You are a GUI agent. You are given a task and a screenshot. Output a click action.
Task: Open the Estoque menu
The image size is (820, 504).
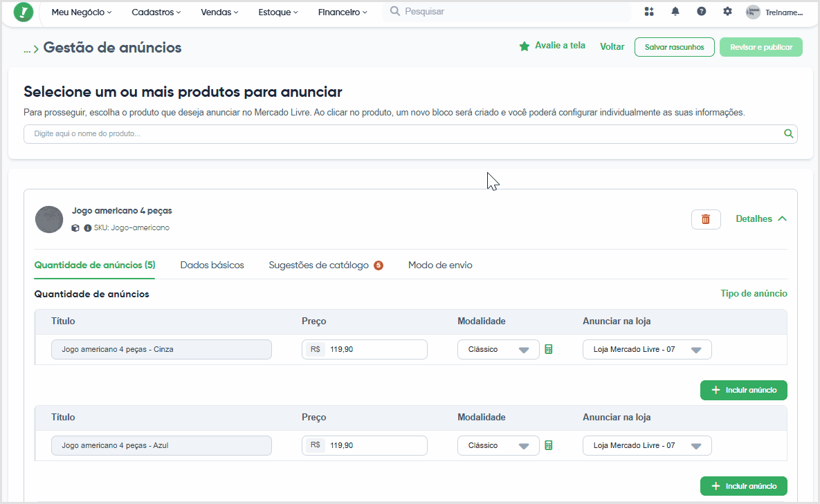278,12
